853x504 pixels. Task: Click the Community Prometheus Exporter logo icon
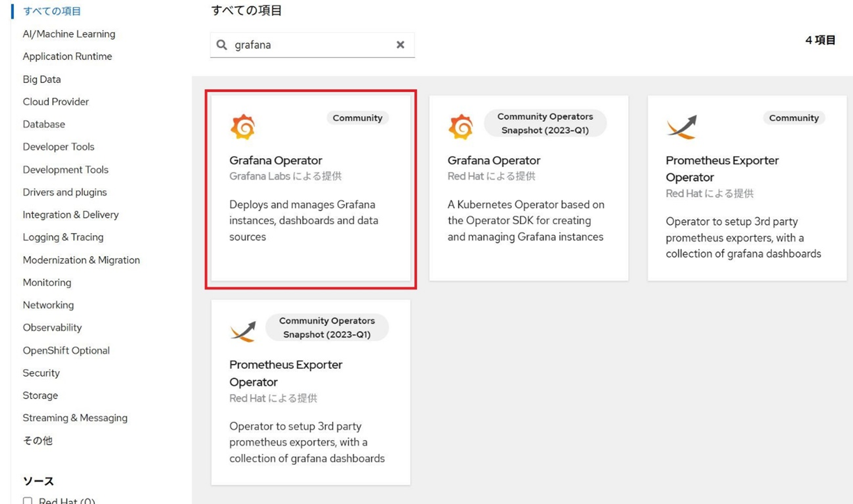point(682,127)
